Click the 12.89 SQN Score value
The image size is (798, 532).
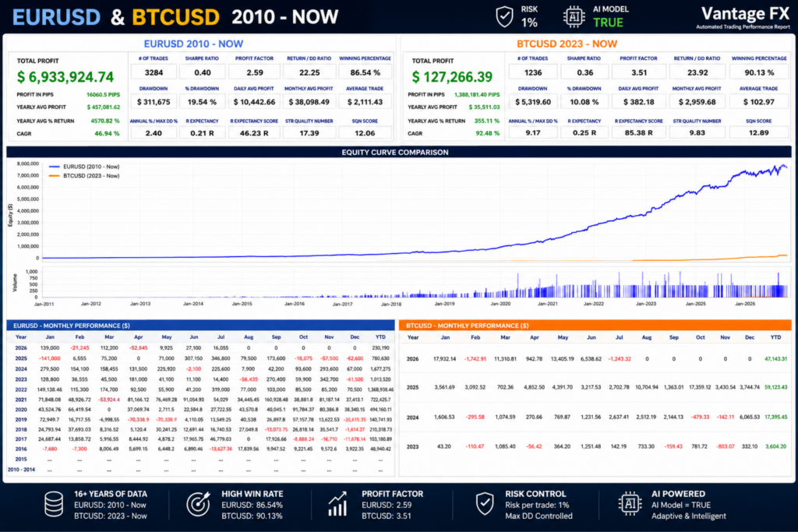click(x=759, y=132)
